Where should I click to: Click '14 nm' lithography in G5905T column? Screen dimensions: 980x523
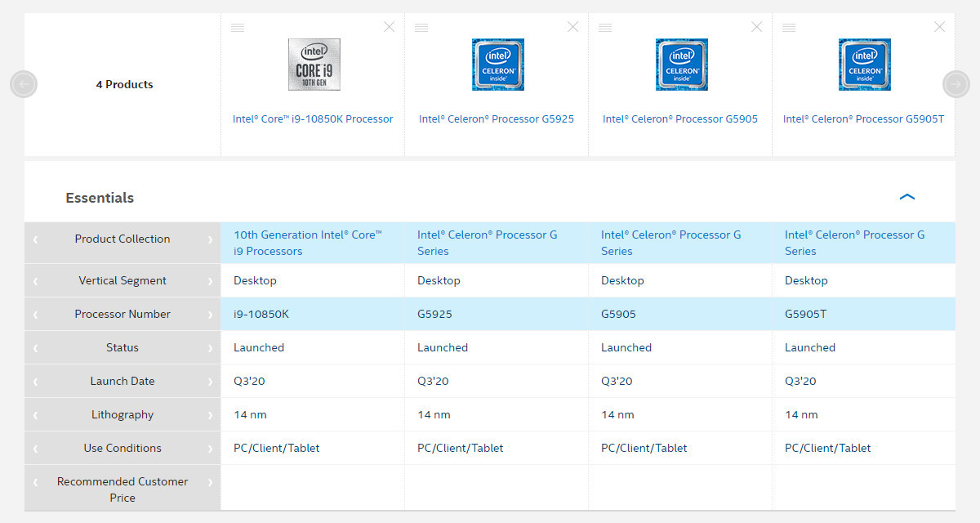coord(801,414)
